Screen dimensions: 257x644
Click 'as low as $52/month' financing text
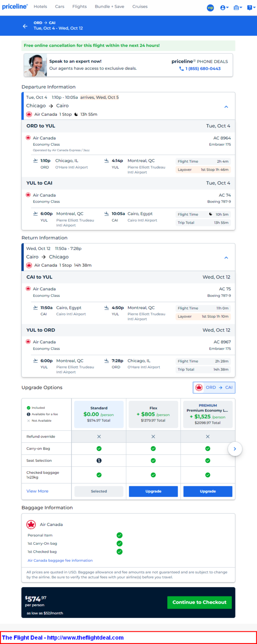[45, 613]
